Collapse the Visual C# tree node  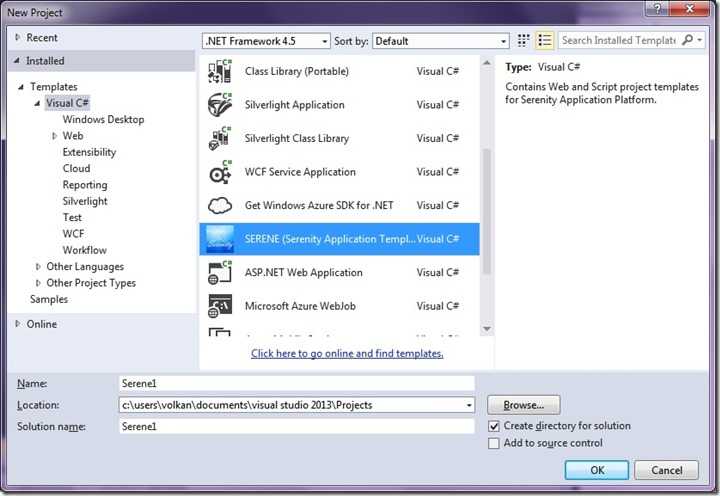(x=37, y=103)
